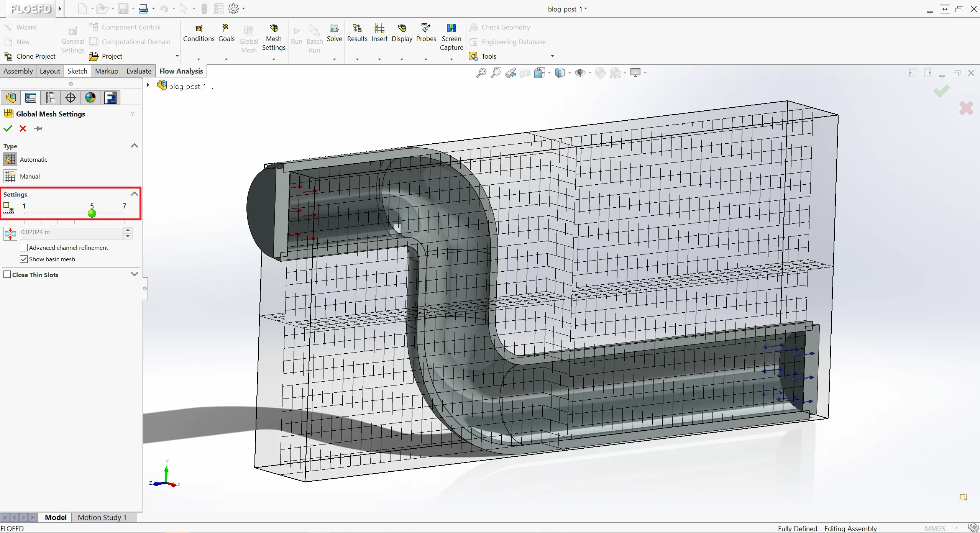Image resolution: width=980 pixels, height=533 pixels.
Task: Click the Model tab at bottom
Action: click(x=56, y=517)
